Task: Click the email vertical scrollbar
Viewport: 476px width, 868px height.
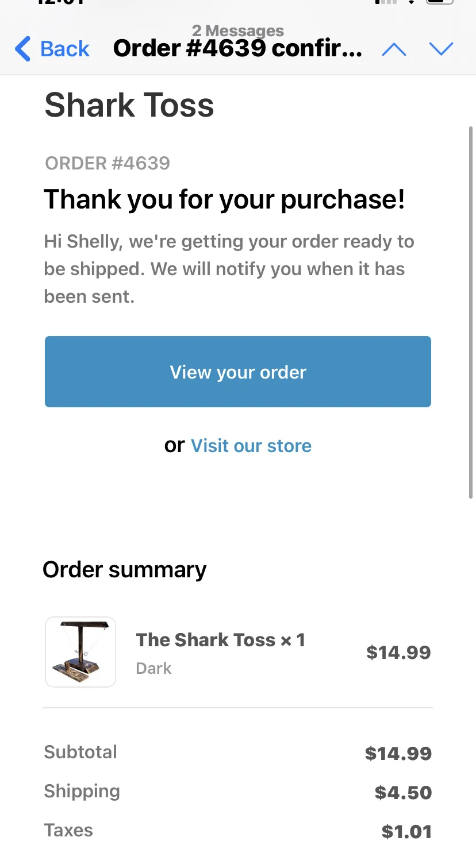Action: tap(472, 312)
